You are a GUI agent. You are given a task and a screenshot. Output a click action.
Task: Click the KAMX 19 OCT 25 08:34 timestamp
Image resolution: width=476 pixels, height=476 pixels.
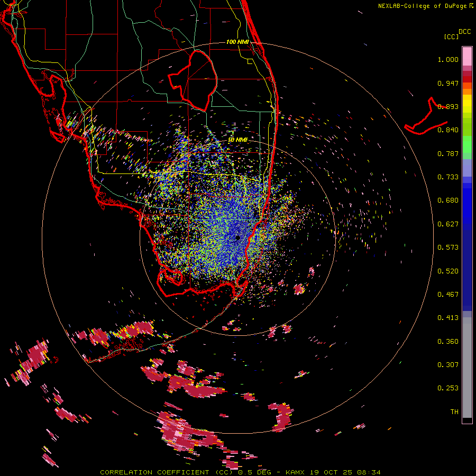(333, 472)
